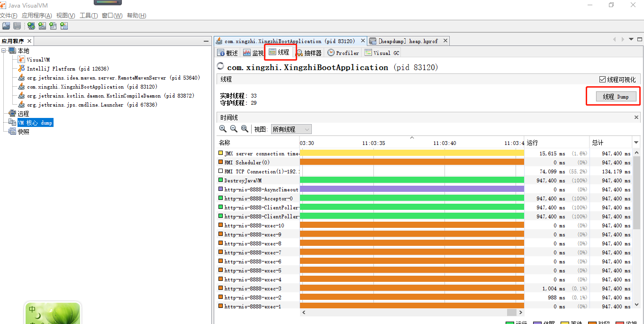644x324 pixels.
Task: Click the next-tab right arrow
Action: coord(623,39)
